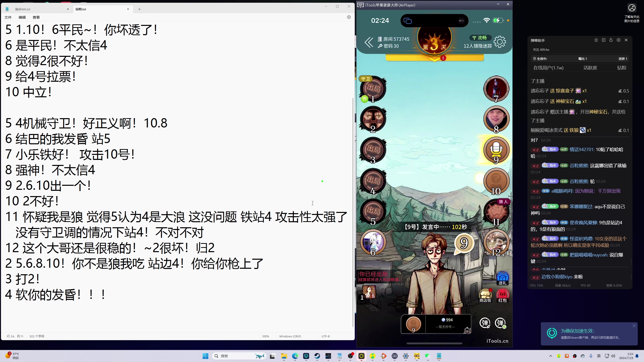Open the 红包 red packet icon
The image size is (644, 362).
pyautogui.click(x=502, y=296)
